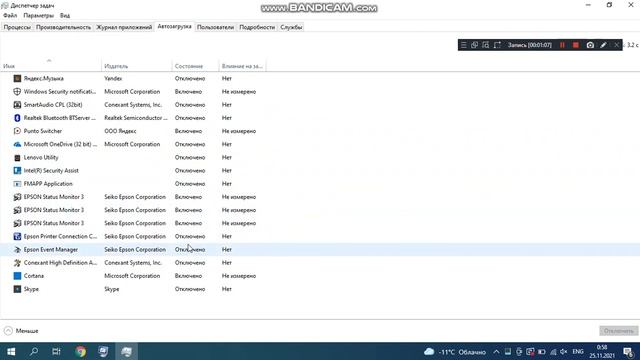Click the Skype startup entry icon

(x=17, y=289)
